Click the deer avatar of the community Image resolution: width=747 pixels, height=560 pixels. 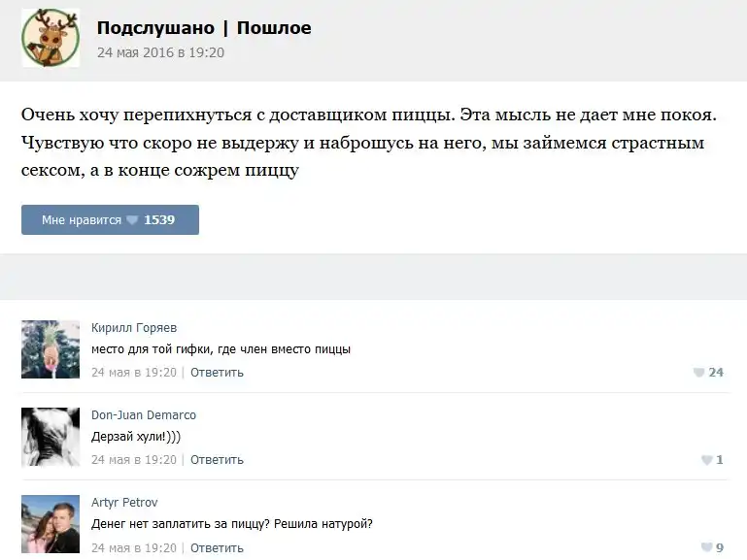(51, 39)
